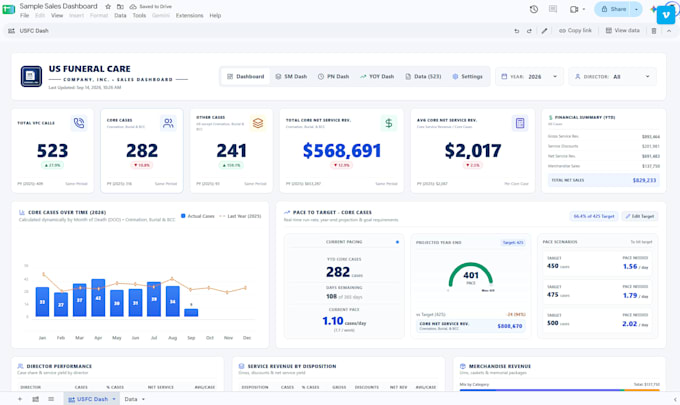The width and height of the screenshot is (680, 405).
Task: Select the Data sheet tab
Action: [x=131, y=399]
